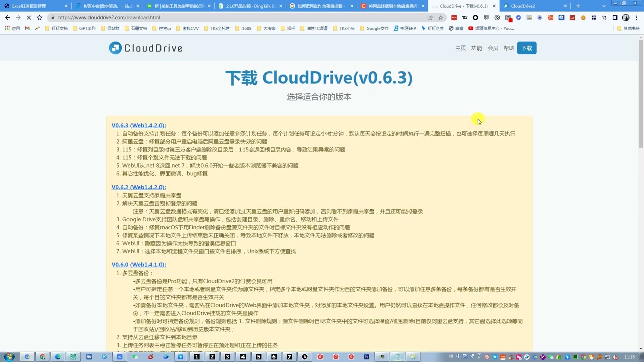The height and width of the screenshot is (362, 644).
Task: Open the V0.6.0 (Web1.4.1.0) release link
Action: coord(138,265)
